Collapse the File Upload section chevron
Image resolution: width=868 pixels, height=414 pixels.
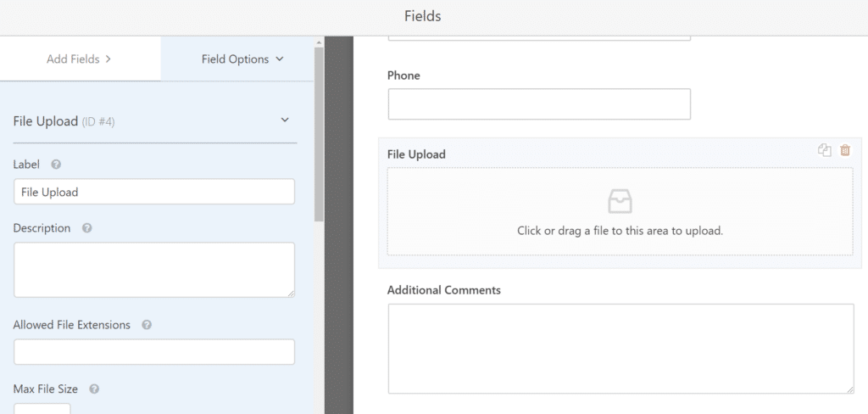[285, 120]
